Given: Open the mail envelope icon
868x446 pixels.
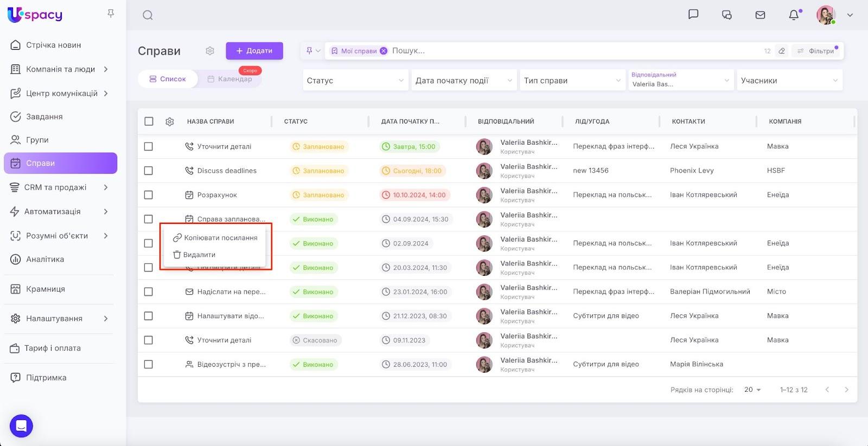Looking at the screenshot, I should pos(760,15).
